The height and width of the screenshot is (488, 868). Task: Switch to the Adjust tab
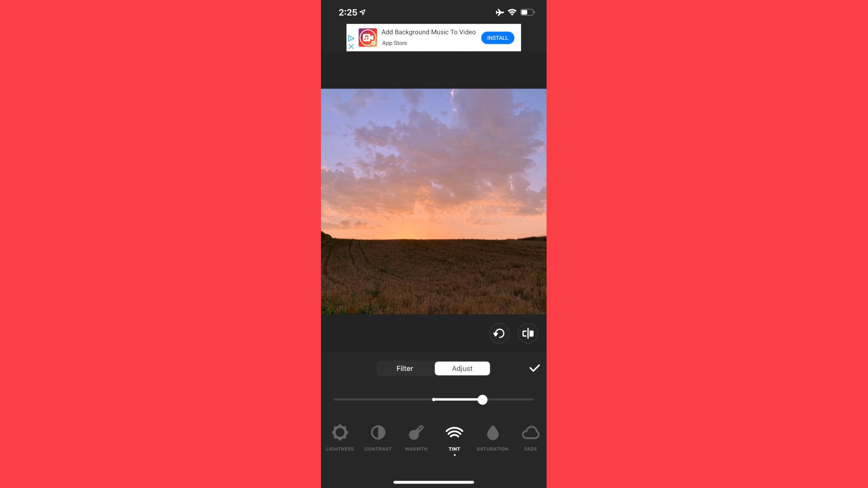(462, 368)
